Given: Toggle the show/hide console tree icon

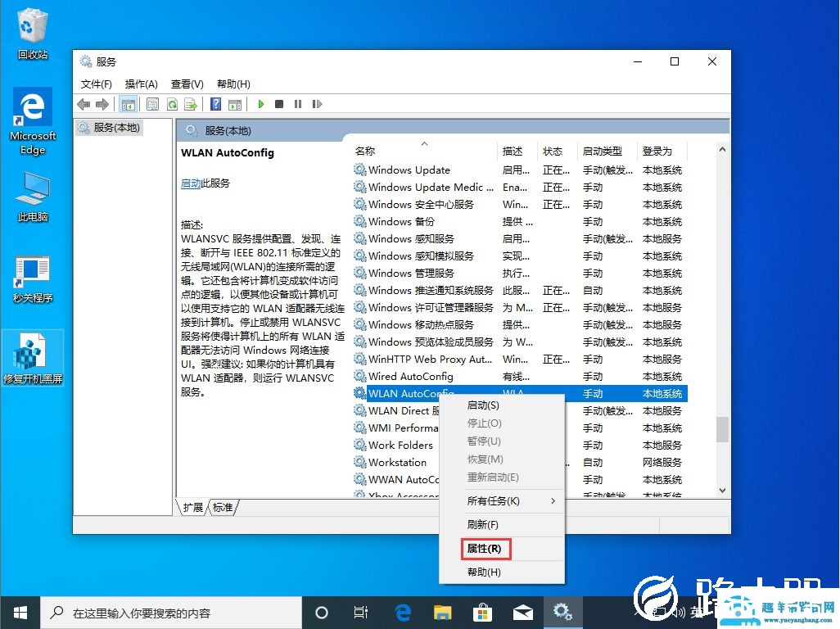Looking at the screenshot, I should [129, 104].
